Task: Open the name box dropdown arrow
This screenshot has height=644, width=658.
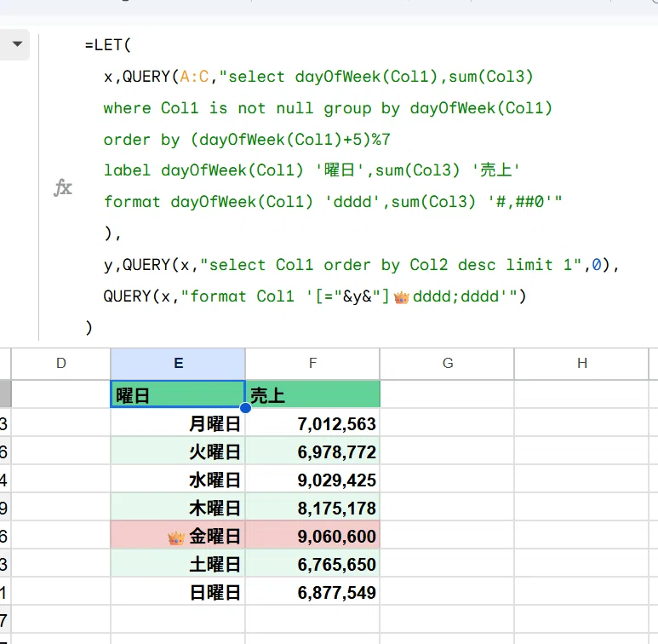Action: [x=17, y=44]
